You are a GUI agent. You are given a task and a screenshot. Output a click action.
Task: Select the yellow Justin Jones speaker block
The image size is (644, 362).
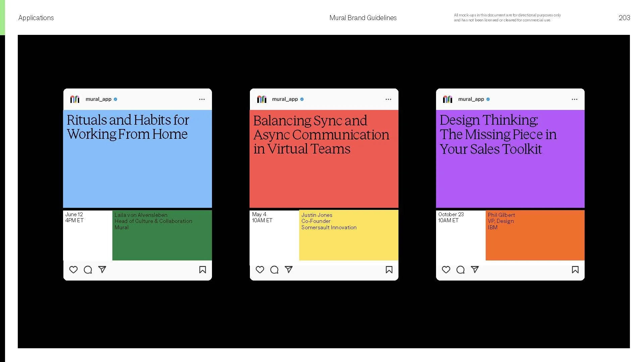(x=348, y=235)
